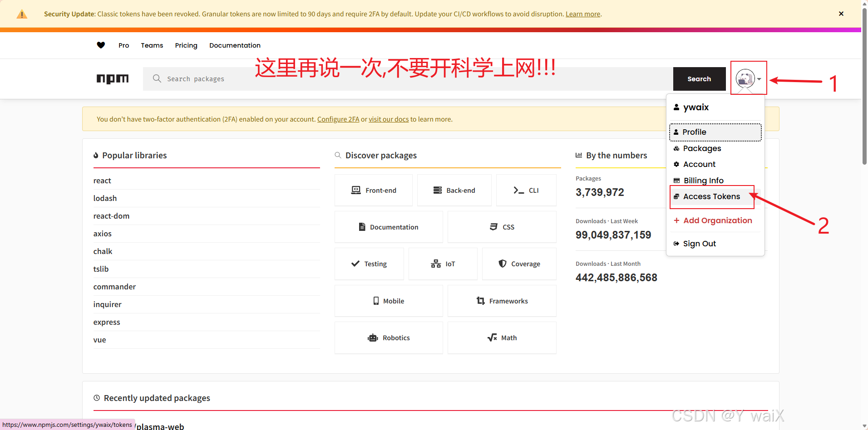
Task: Open the Testing package category
Action: click(369, 264)
